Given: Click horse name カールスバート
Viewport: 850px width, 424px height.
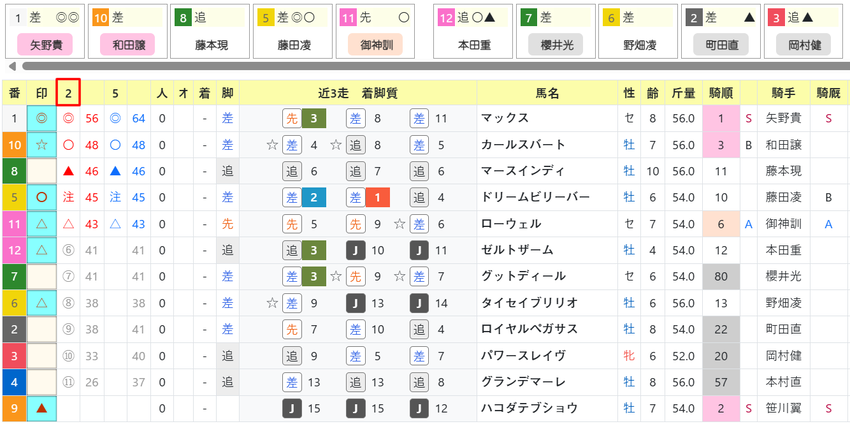Looking at the screenshot, I should (523, 145).
